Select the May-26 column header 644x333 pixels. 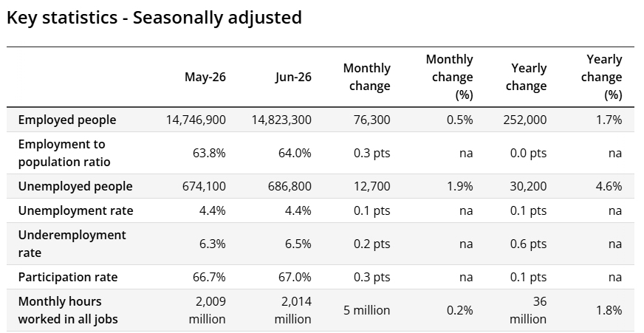pyautogui.click(x=205, y=77)
